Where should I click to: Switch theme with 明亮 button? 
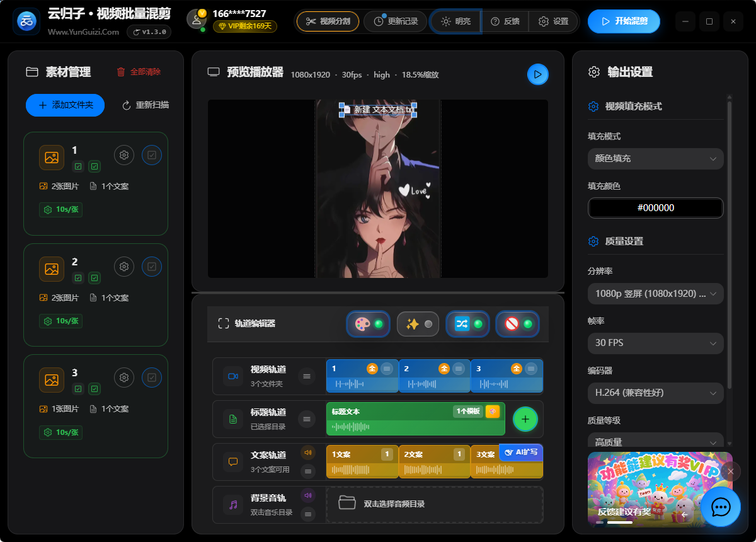pos(456,21)
